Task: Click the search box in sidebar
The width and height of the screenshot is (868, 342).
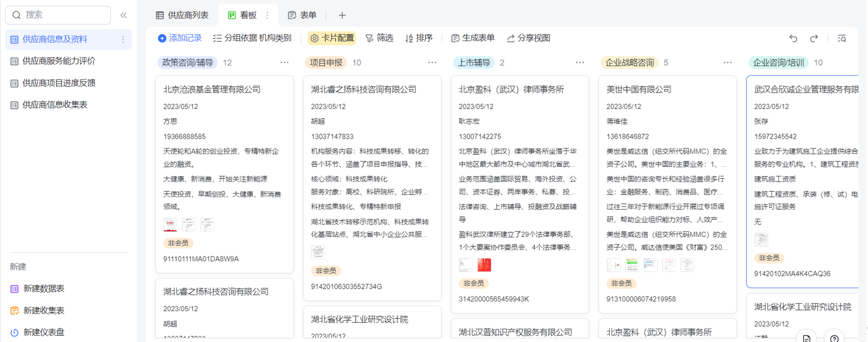Action: (x=58, y=15)
